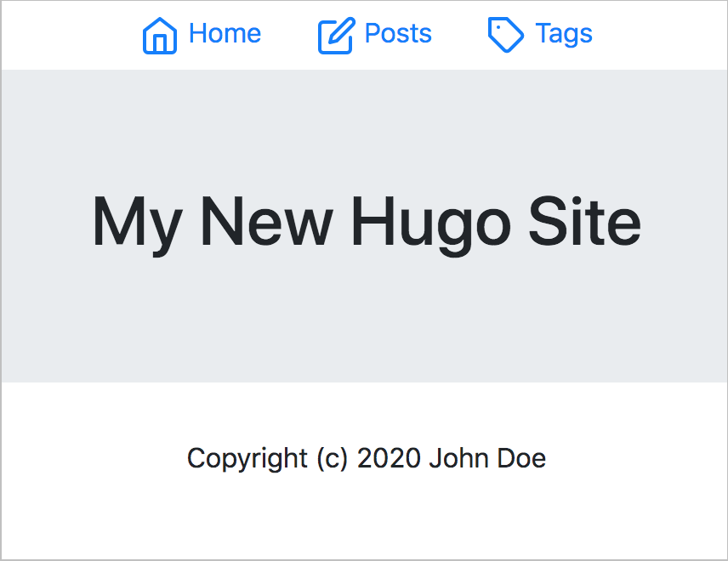Click the pencil-and-square edit icon

(x=337, y=36)
